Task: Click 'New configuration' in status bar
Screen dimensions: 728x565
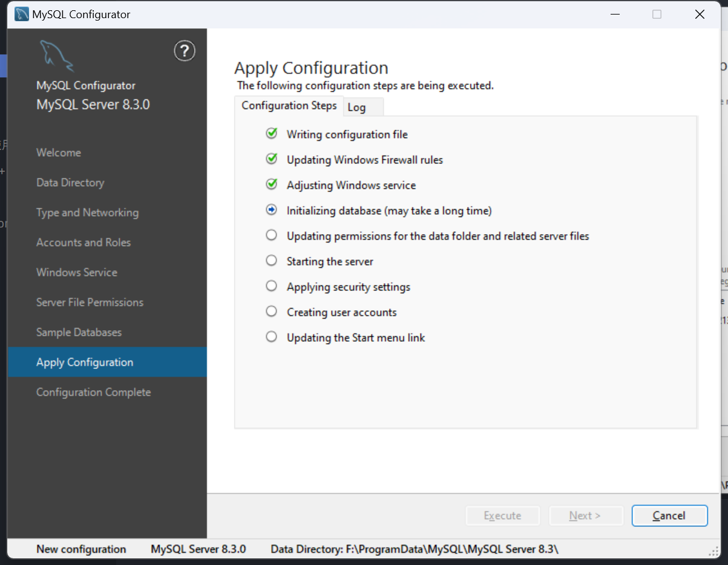Action: click(81, 549)
